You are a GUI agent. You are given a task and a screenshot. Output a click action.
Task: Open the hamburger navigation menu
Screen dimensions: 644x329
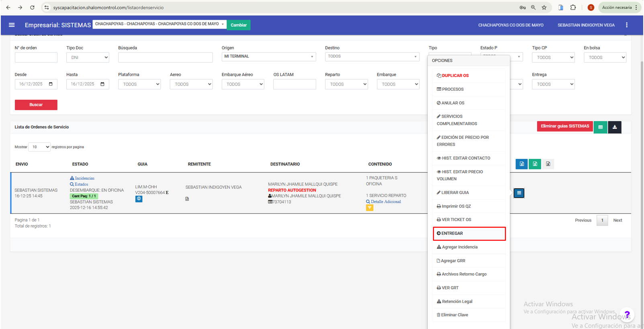12,25
